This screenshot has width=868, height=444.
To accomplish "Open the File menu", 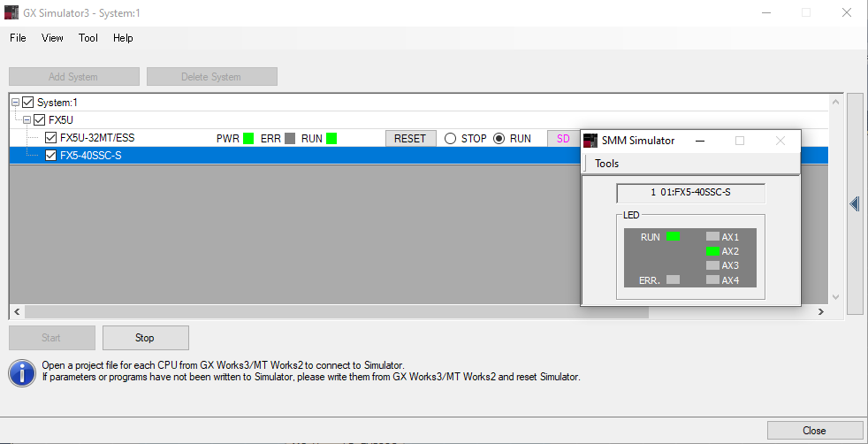I will coord(18,38).
